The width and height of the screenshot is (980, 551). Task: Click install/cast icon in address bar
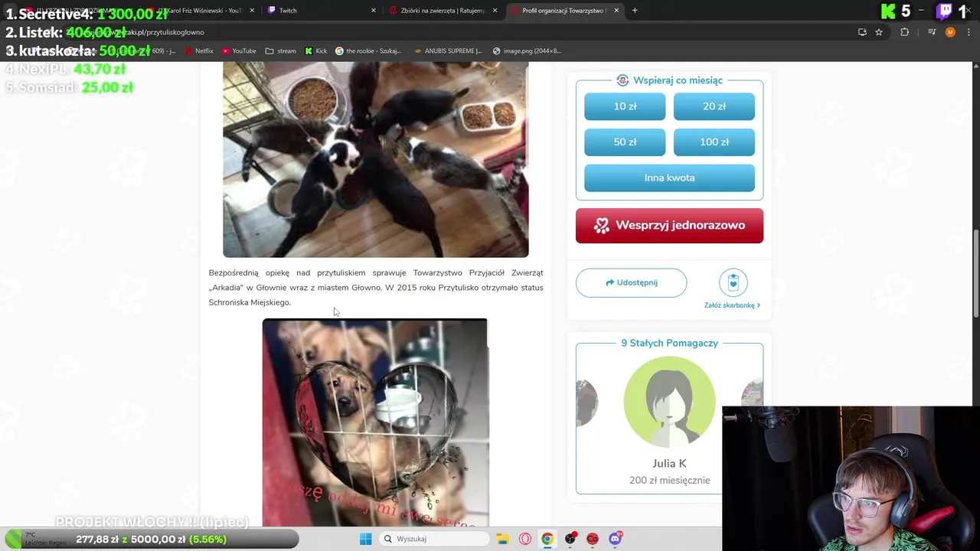click(x=862, y=32)
